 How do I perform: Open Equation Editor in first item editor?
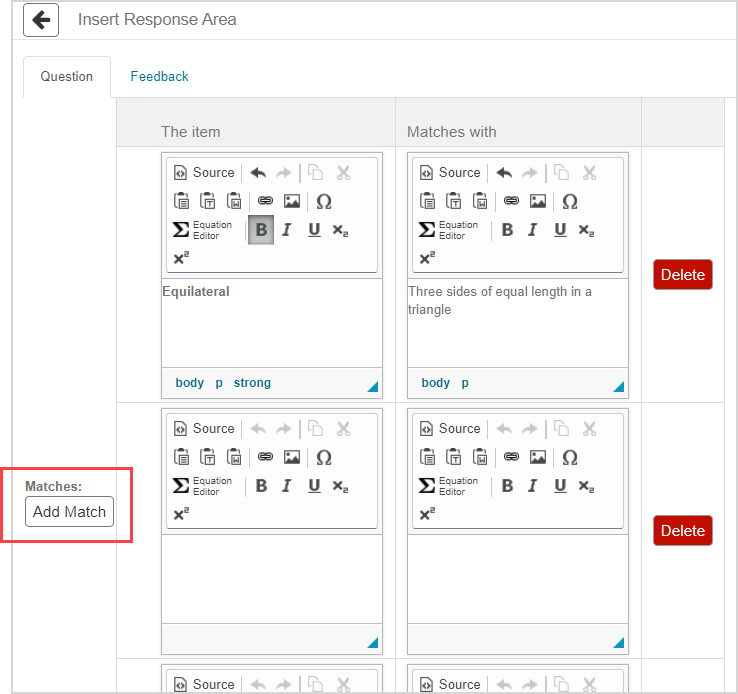pyautogui.click(x=203, y=230)
